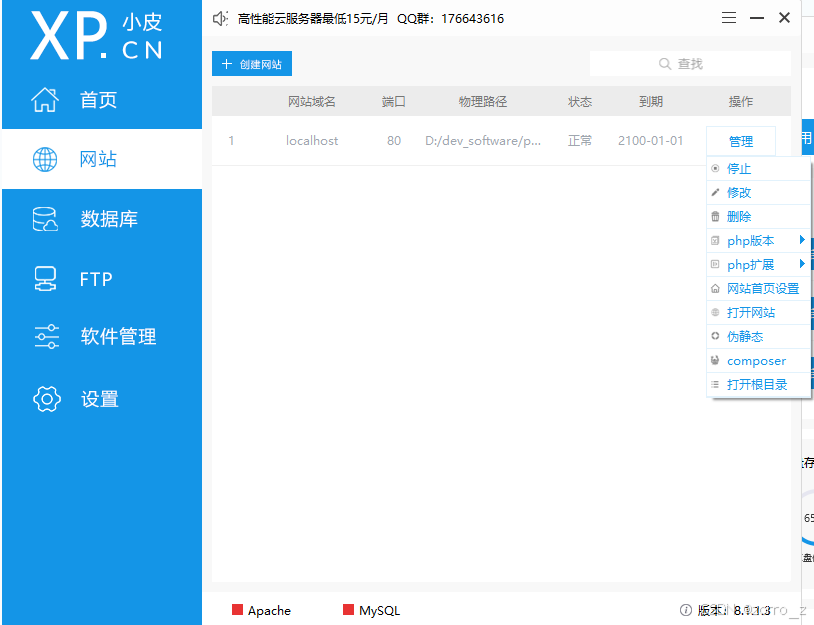
Task: Open 设置 section label
Action: [x=100, y=399]
